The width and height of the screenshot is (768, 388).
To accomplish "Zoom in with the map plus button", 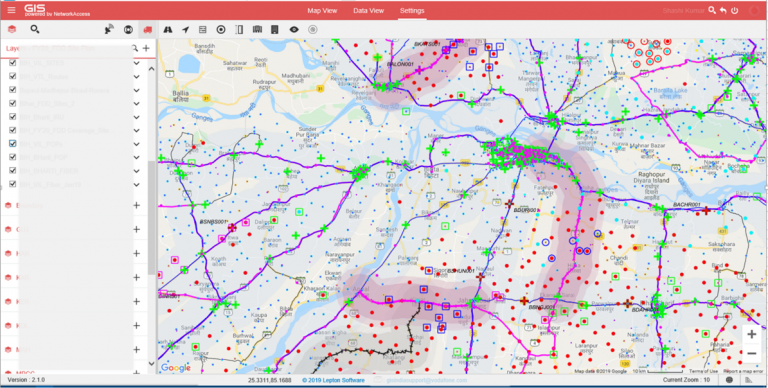I will (x=752, y=335).
